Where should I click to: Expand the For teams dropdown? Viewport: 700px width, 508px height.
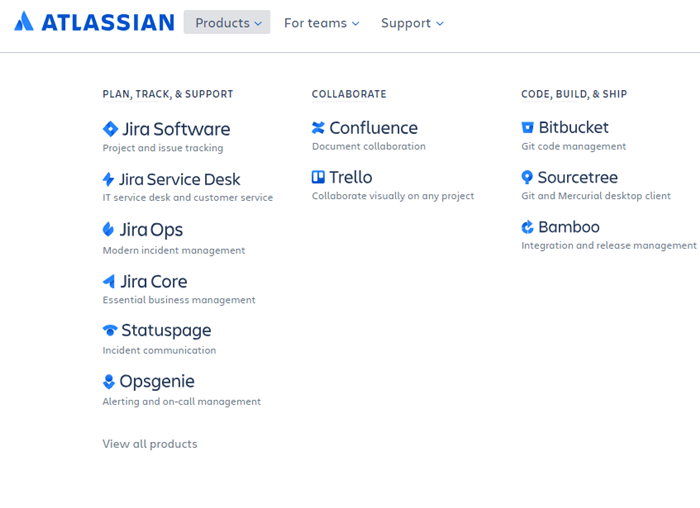click(x=321, y=22)
